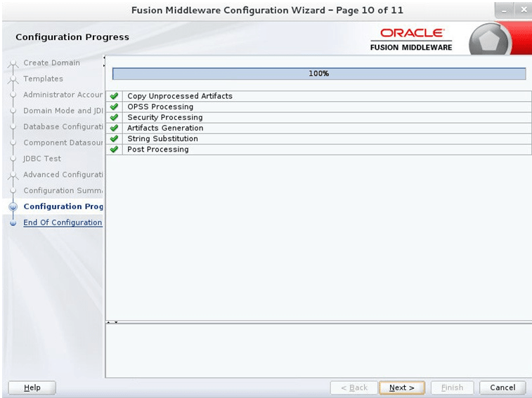Click the Security Processing row text

point(165,117)
